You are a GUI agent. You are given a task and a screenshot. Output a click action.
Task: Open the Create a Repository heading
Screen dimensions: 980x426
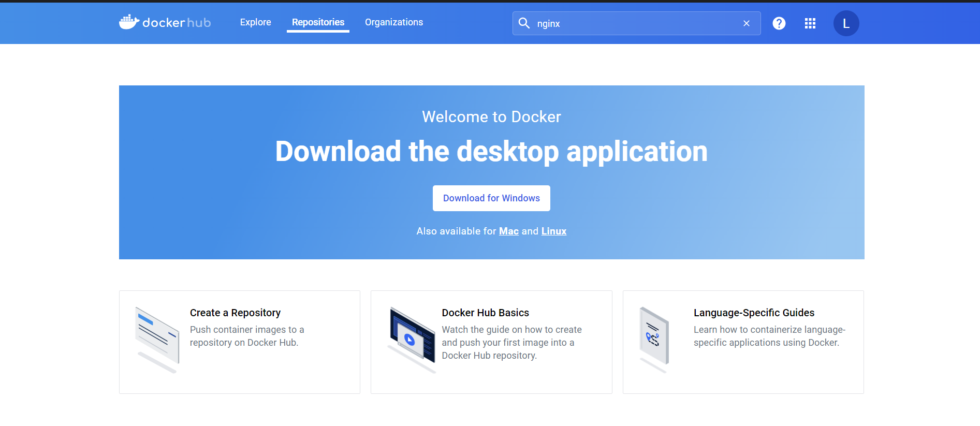(235, 313)
